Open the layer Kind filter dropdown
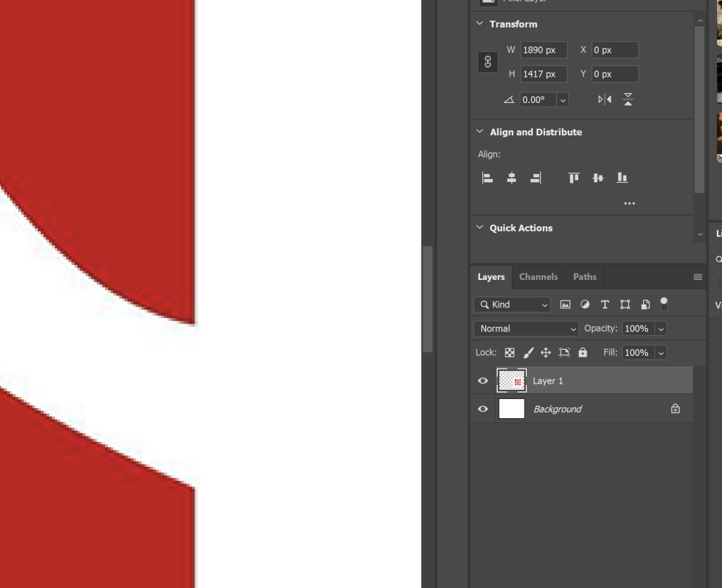This screenshot has height=588, width=722. point(512,305)
